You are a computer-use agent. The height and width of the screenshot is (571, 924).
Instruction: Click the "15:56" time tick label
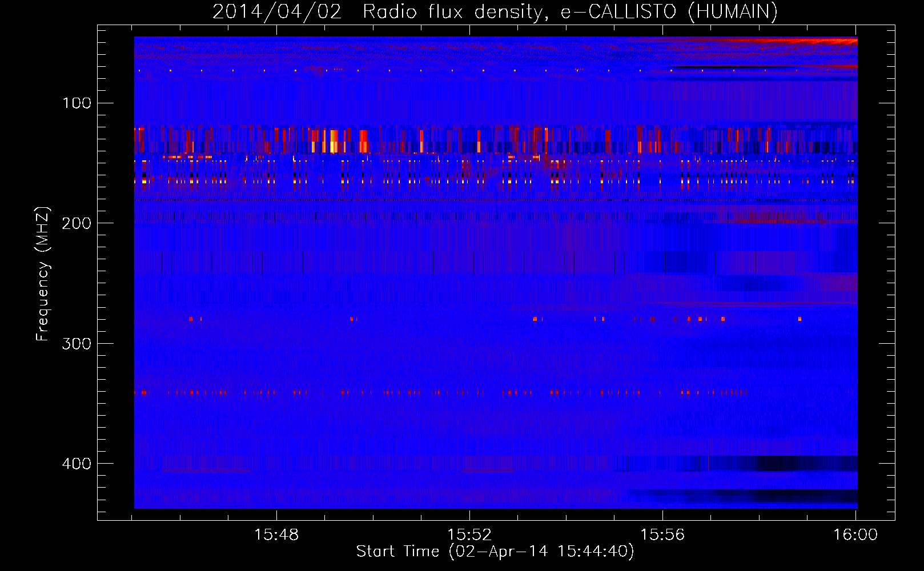pyautogui.click(x=662, y=535)
